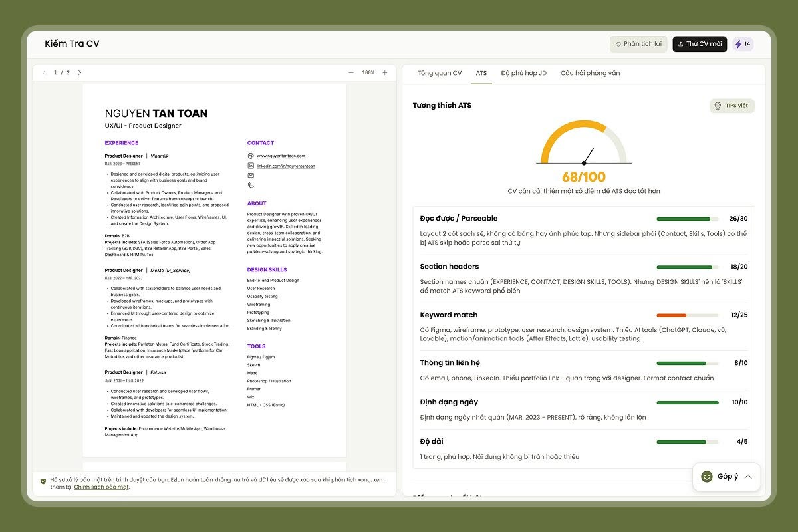Click the Tương thích ATS heading

pyautogui.click(x=442, y=106)
